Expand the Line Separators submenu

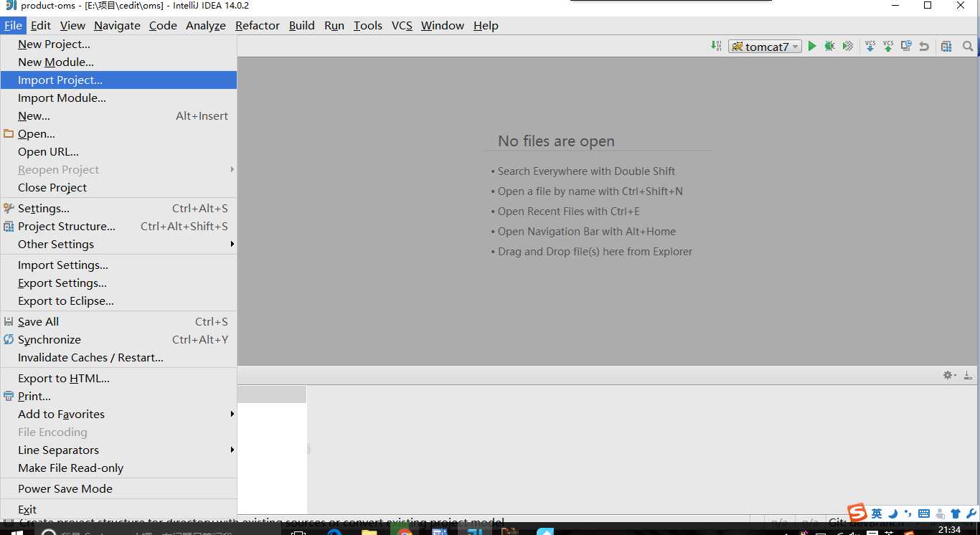coord(118,450)
